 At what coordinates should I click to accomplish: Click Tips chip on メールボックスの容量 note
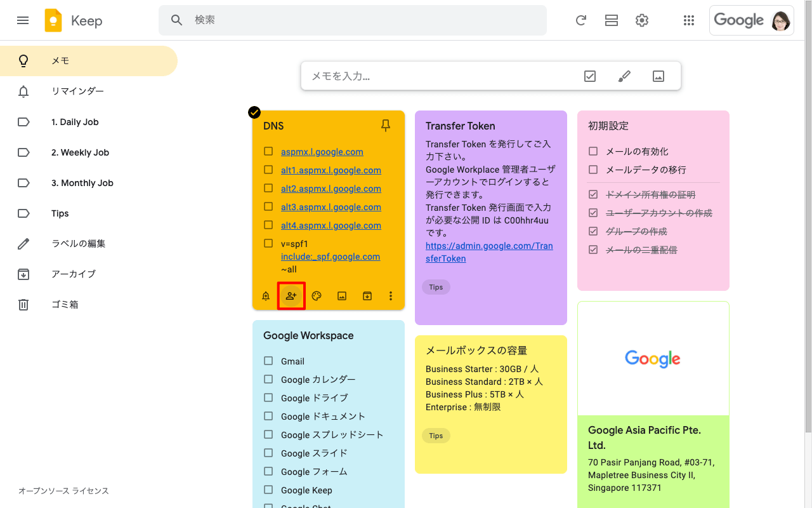[x=436, y=436]
